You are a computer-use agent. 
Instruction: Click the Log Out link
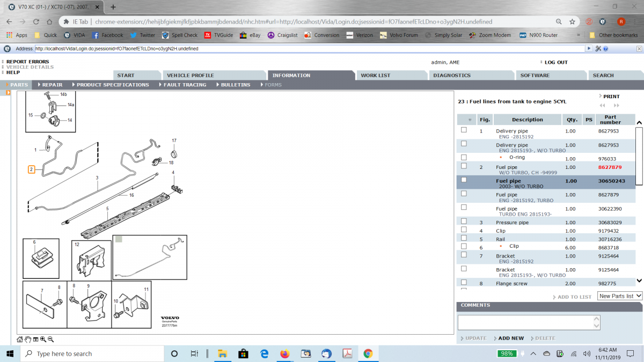[555, 62]
